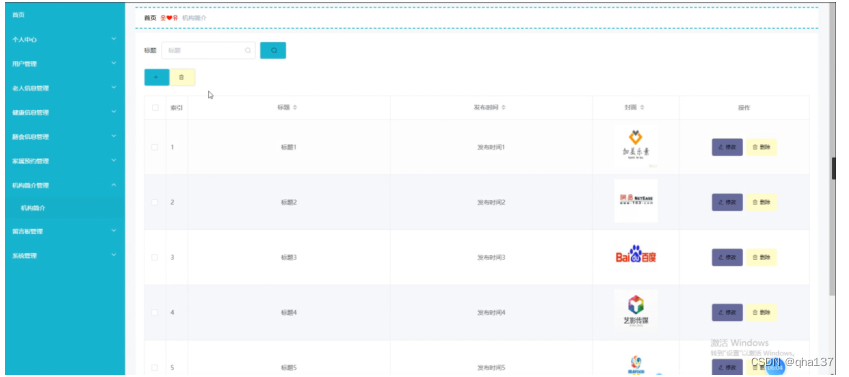Delete row 2 with its 删除 button
849x377 pixels.
coord(761,203)
